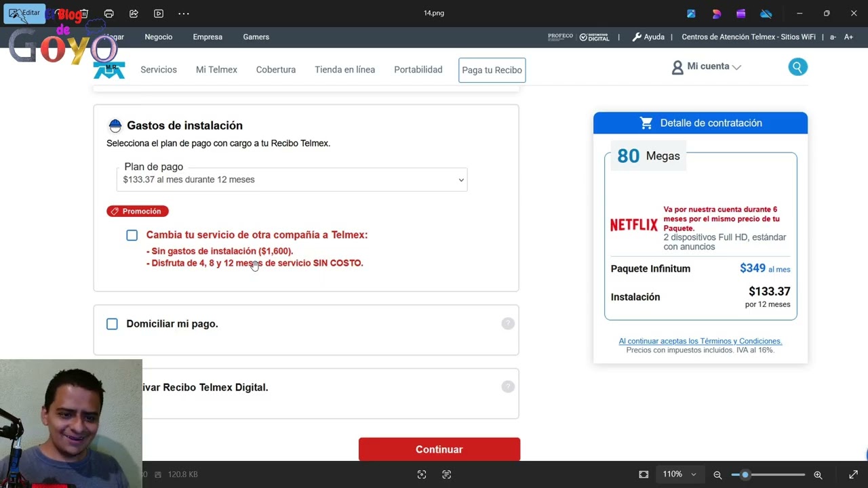Click the zoom out magnifier icon
868x488 pixels.
click(717, 475)
